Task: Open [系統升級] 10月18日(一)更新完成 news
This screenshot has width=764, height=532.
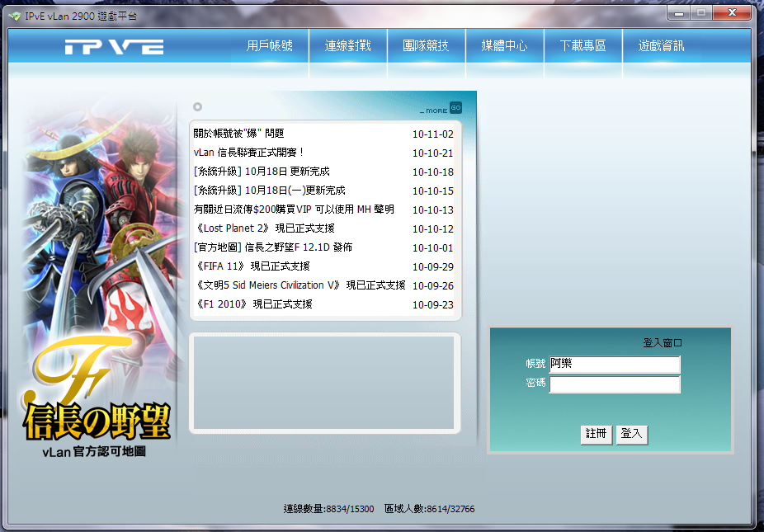Action: 270,191
